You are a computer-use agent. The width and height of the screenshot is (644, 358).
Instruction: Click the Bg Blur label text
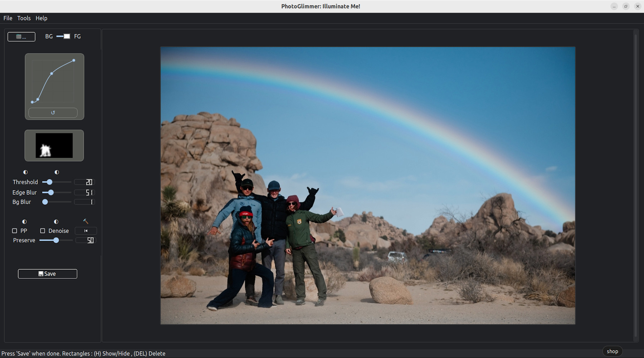[22, 202]
